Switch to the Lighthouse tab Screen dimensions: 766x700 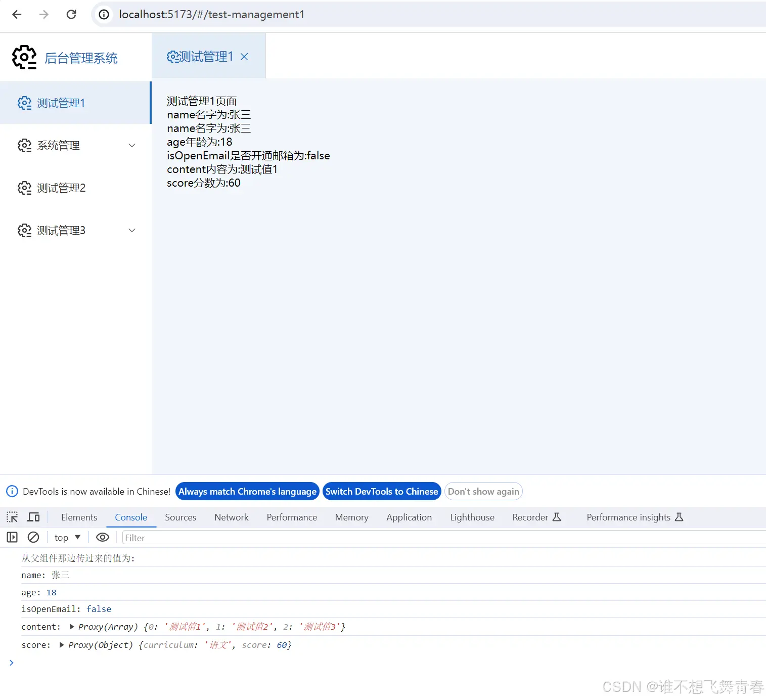tap(472, 517)
